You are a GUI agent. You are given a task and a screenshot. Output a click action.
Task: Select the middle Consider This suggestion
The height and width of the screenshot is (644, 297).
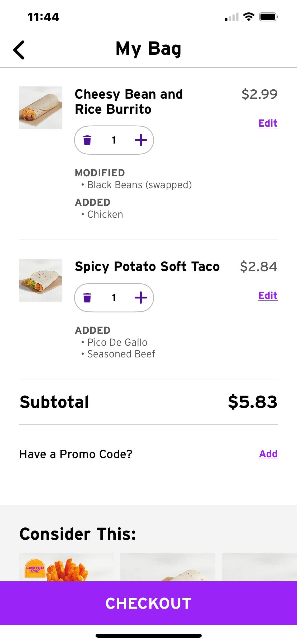168,568
